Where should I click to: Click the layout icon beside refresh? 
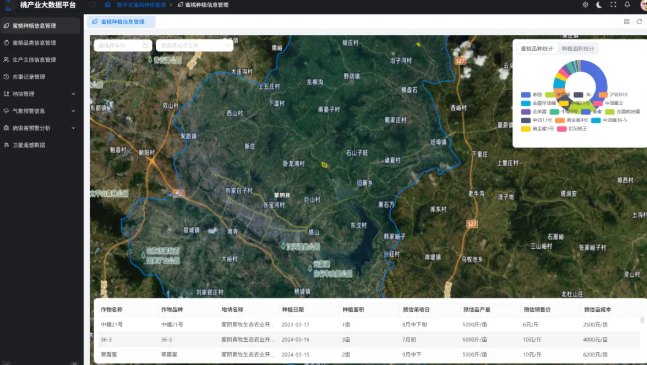click(x=626, y=21)
